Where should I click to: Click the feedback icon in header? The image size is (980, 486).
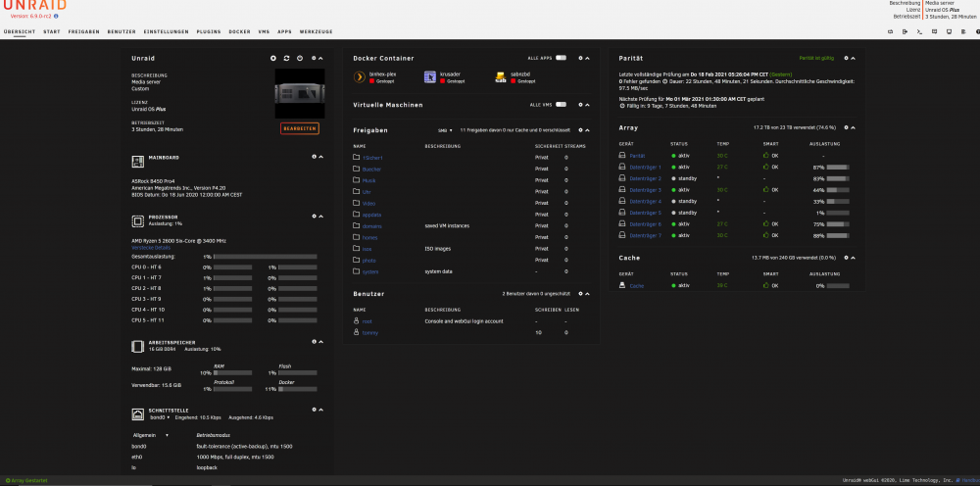(x=934, y=31)
